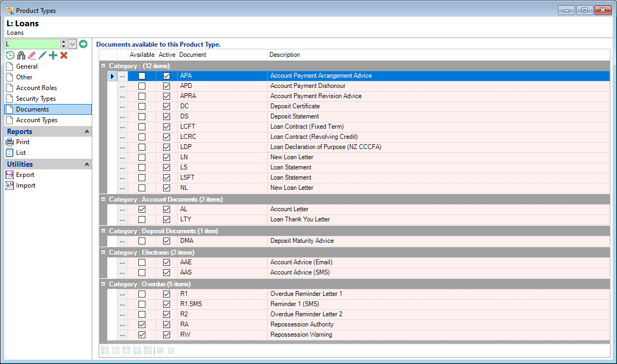Select the Documents page
The image size is (617, 364).
[48, 109]
